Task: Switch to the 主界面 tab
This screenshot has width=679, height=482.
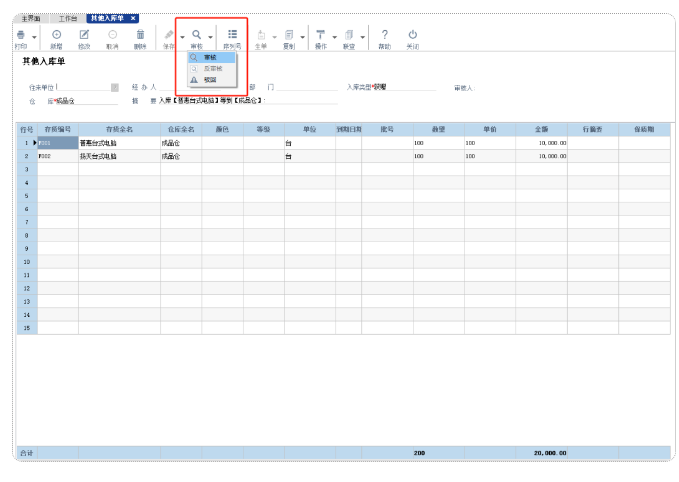Action: coord(32,19)
